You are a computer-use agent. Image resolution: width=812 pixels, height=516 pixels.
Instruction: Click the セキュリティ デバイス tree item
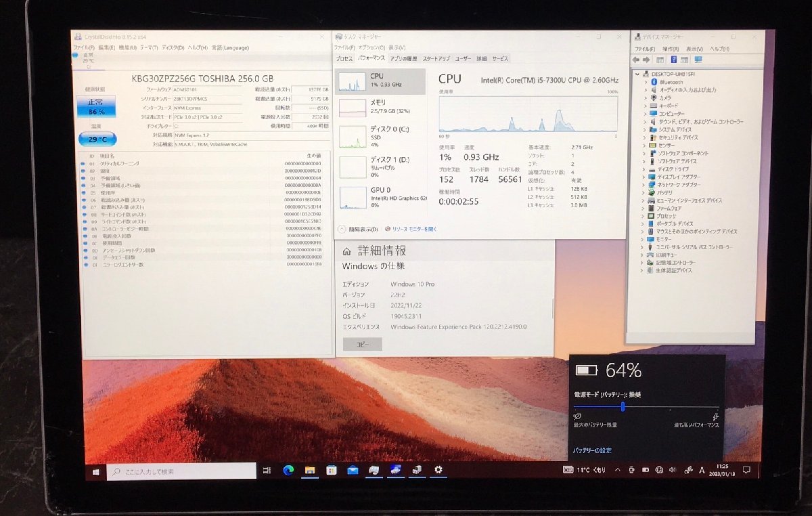point(675,137)
